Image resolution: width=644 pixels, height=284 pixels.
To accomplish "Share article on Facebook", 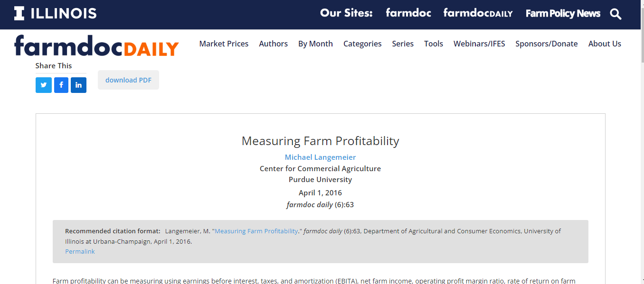I will 61,85.
